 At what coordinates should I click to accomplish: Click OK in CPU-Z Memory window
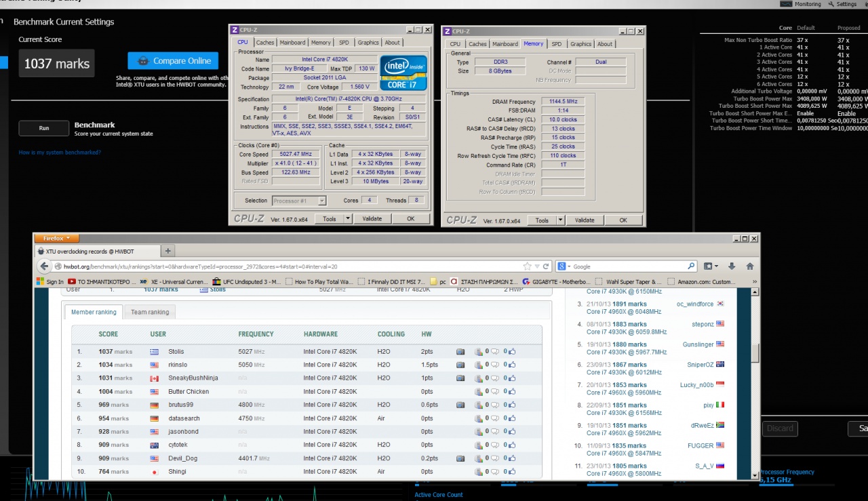point(623,220)
